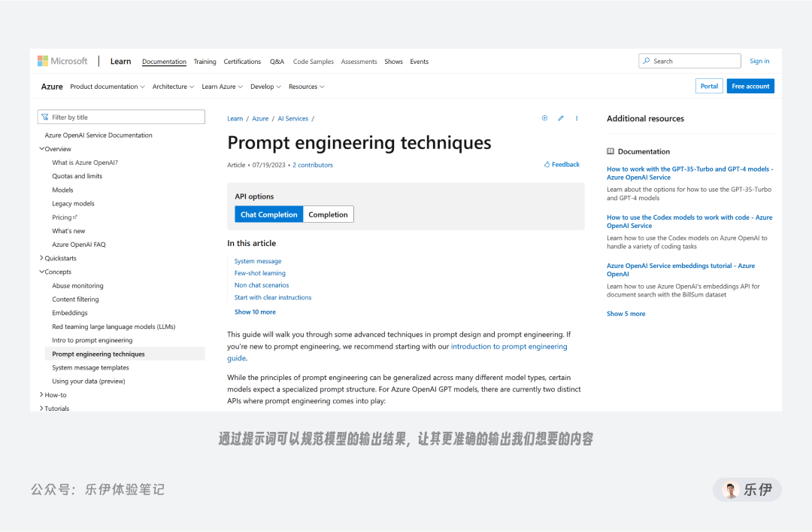Screen dimensions: 812x532
Task: Expand the Quickstarts tree section
Action: [x=41, y=258]
